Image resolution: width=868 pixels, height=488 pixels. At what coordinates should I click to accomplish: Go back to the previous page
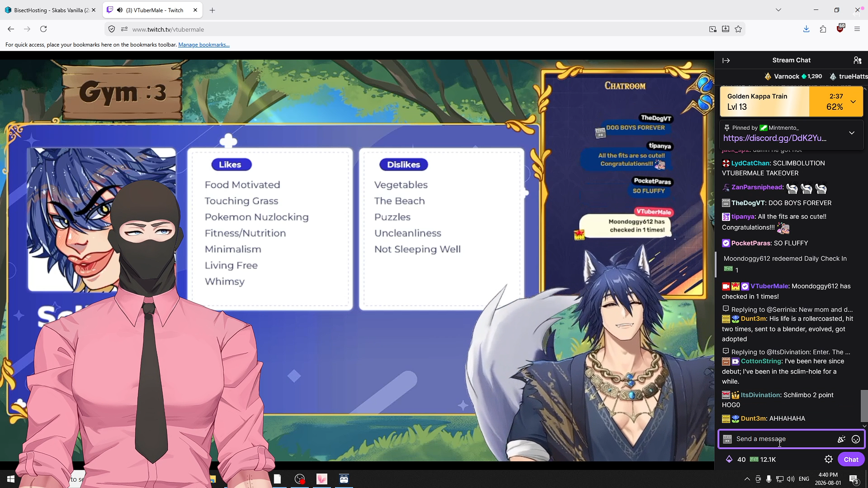(11, 29)
